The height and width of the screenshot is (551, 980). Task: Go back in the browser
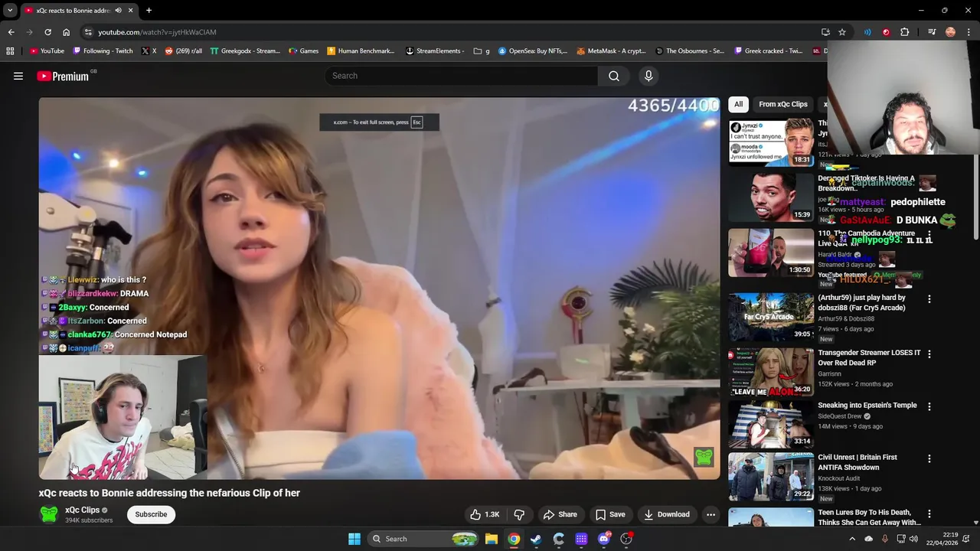(11, 32)
